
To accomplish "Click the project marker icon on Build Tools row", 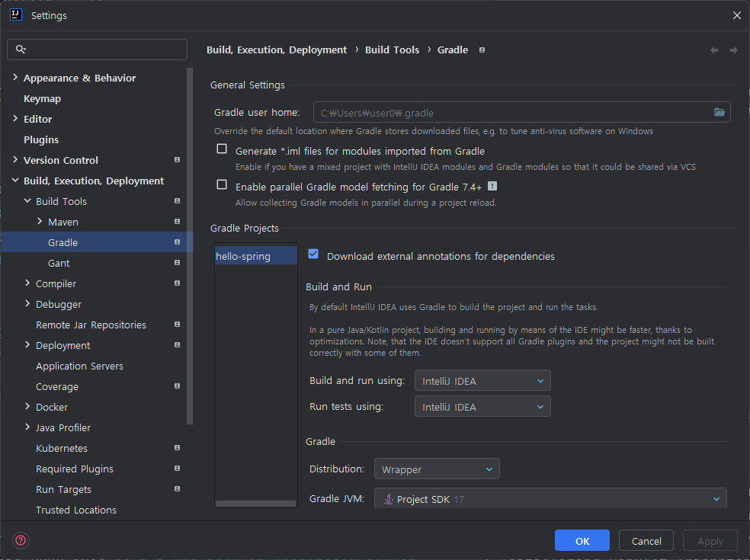I will (x=177, y=201).
